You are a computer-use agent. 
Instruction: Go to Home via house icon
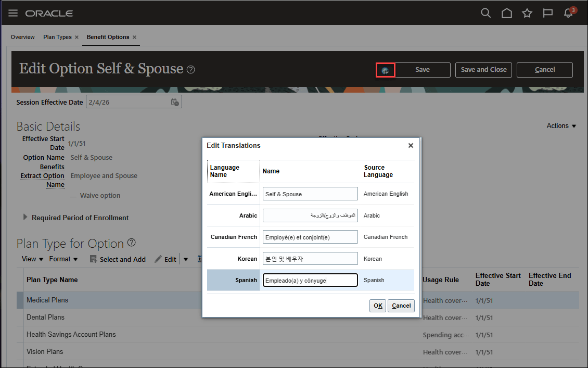507,13
